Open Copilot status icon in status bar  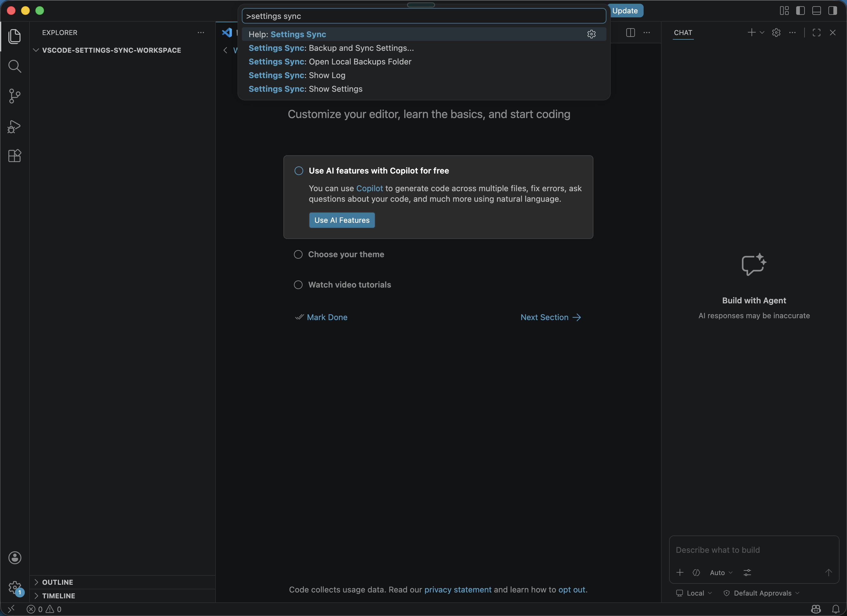pyautogui.click(x=816, y=609)
